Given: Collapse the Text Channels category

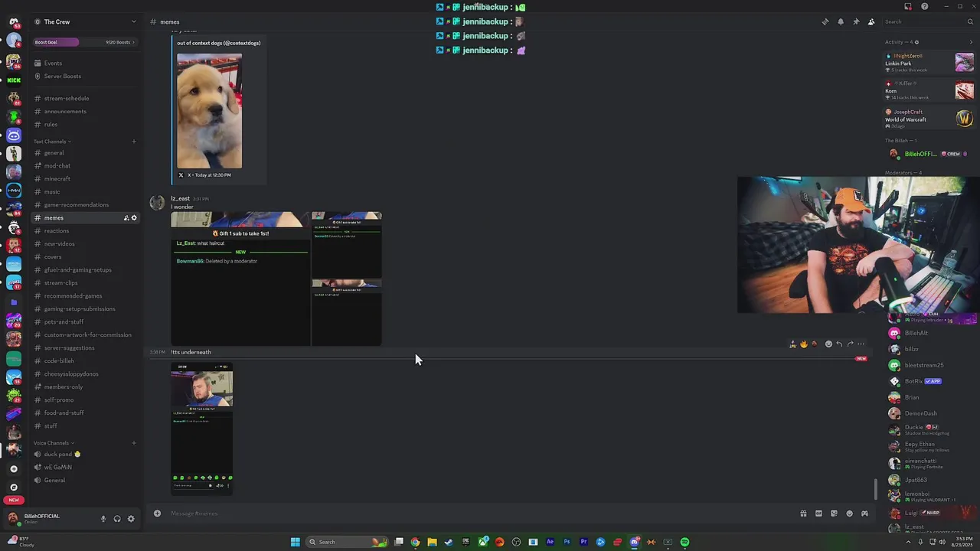Looking at the screenshot, I should pos(52,142).
